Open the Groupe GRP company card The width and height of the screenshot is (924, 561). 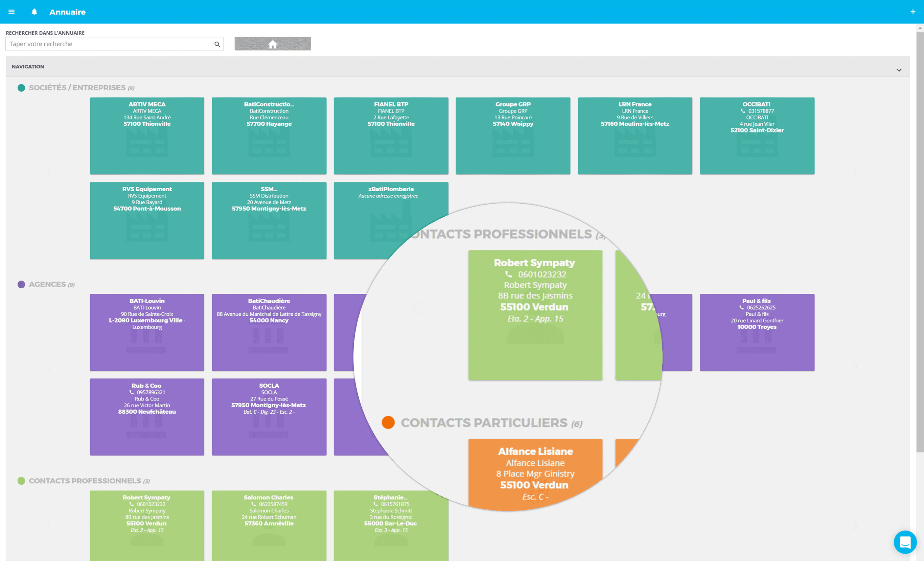(513, 136)
